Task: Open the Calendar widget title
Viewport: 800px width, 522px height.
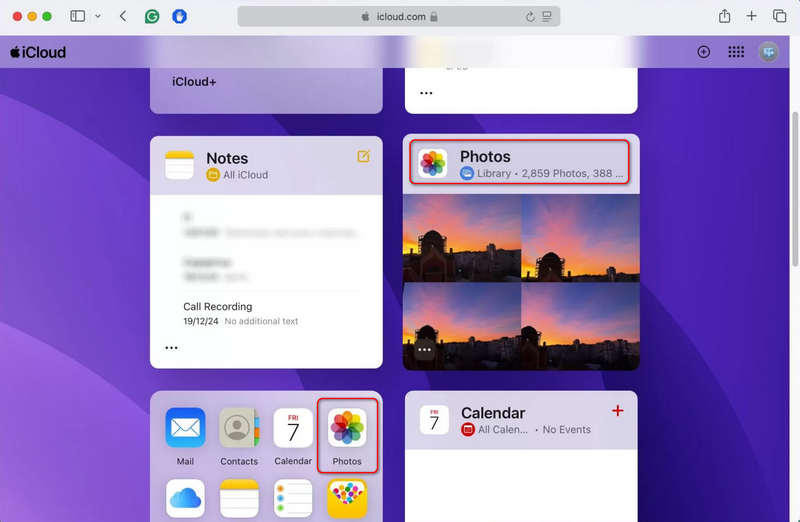Action: (x=493, y=413)
